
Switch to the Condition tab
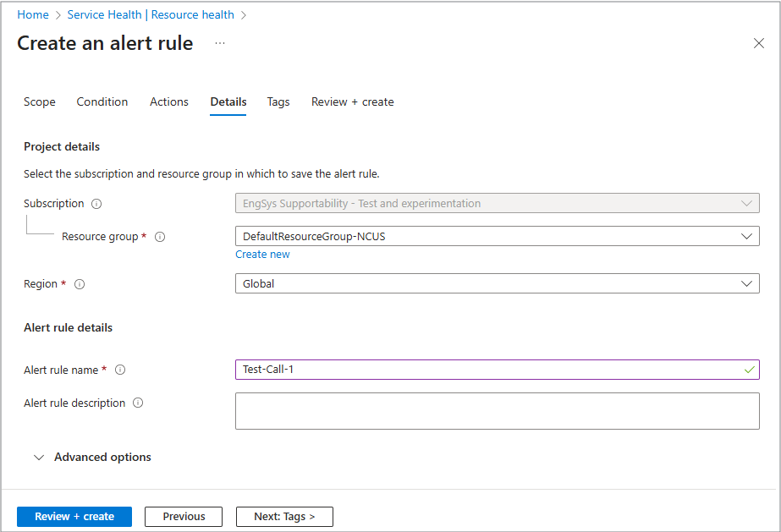pyautogui.click(x=102, y=102)
